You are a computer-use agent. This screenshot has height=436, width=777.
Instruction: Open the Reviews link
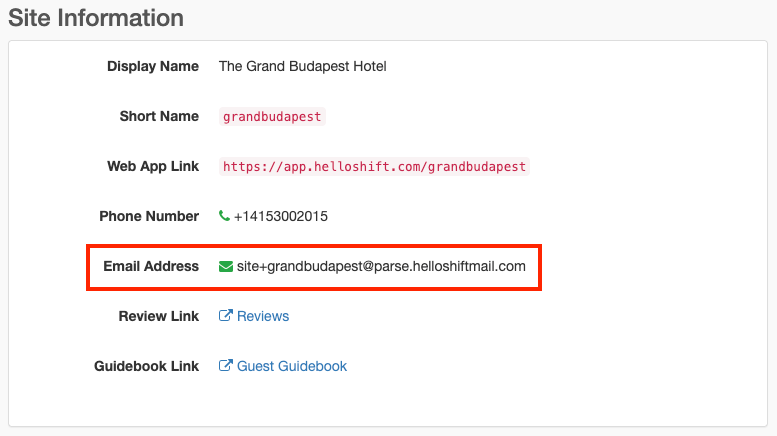click(x=263, y=316)
